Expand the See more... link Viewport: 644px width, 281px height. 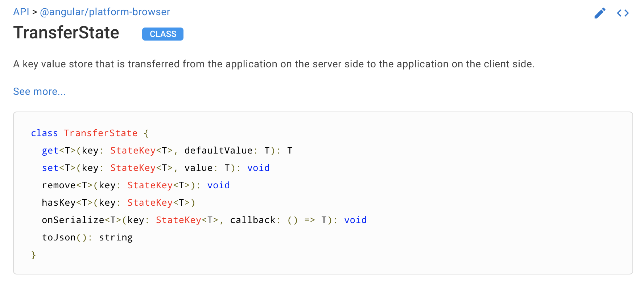tap(40, 92)
